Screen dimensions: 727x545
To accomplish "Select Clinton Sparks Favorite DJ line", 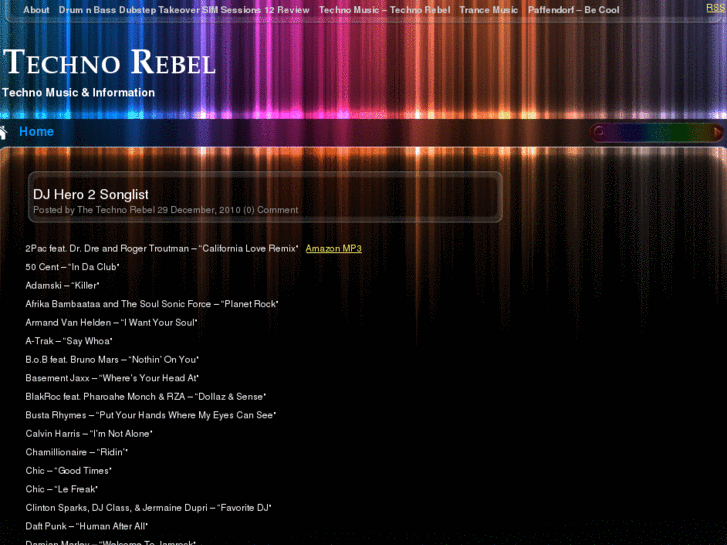I will click(148, 508).
